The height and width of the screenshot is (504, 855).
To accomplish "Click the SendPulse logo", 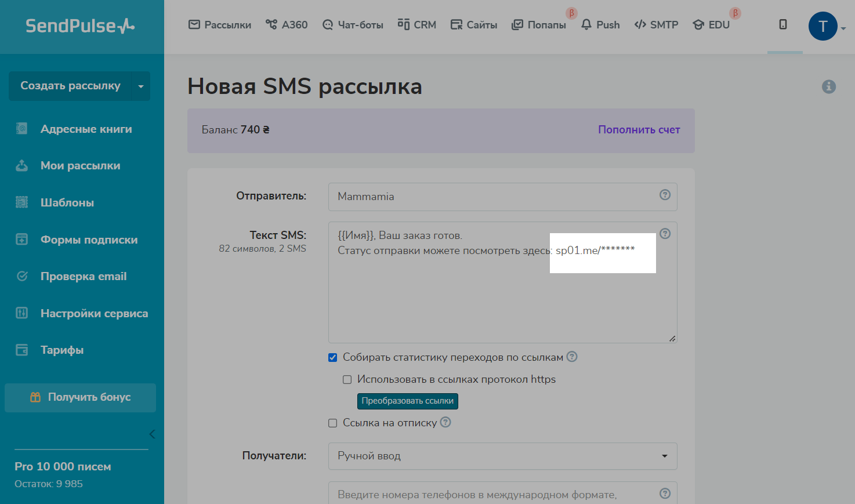I will pos(80,26).
